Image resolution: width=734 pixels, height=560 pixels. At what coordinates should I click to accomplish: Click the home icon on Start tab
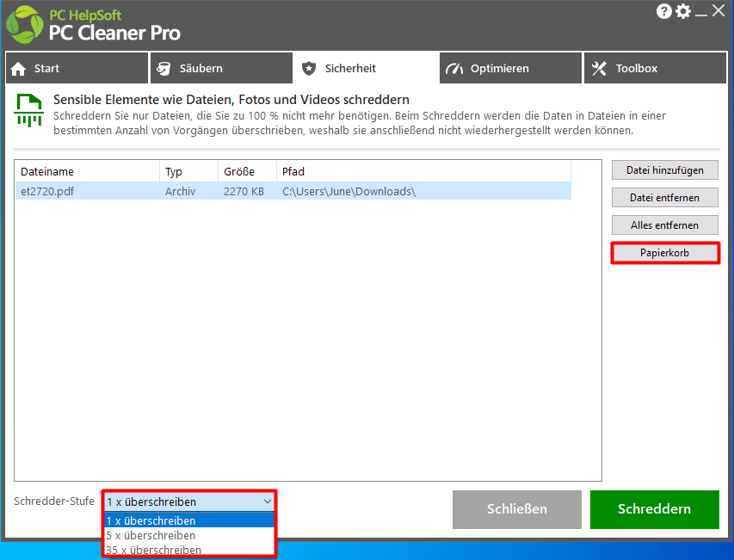18,69
